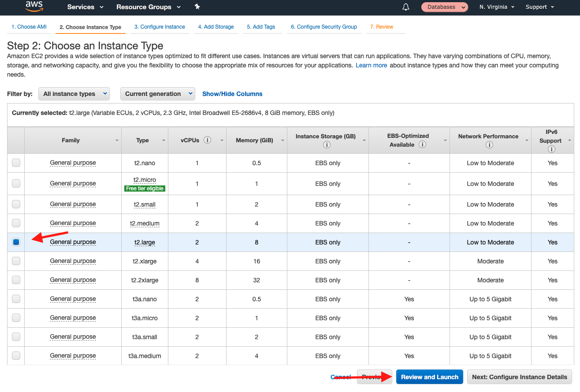Open the Current generation dropdown
580x392 pixels.
click(157, 93)
